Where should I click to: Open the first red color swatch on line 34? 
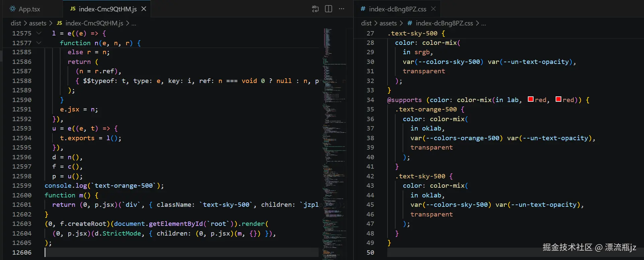coord(531,99)
